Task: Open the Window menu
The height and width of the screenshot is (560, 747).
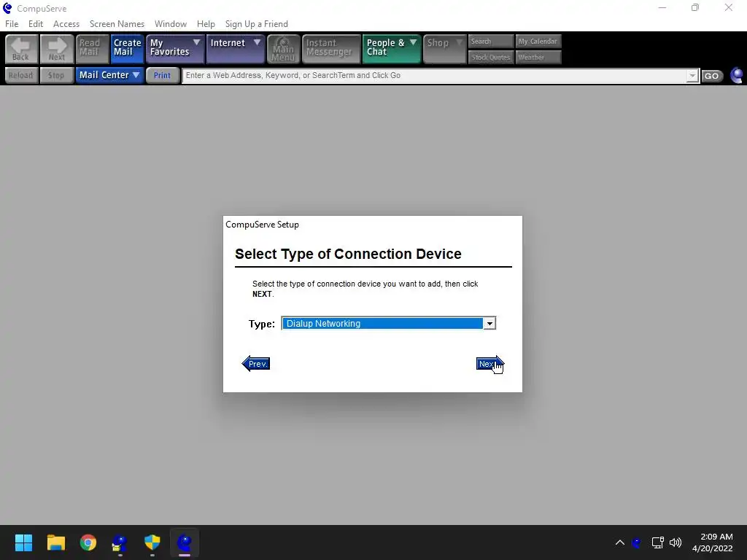Action: tap(171, 24)
